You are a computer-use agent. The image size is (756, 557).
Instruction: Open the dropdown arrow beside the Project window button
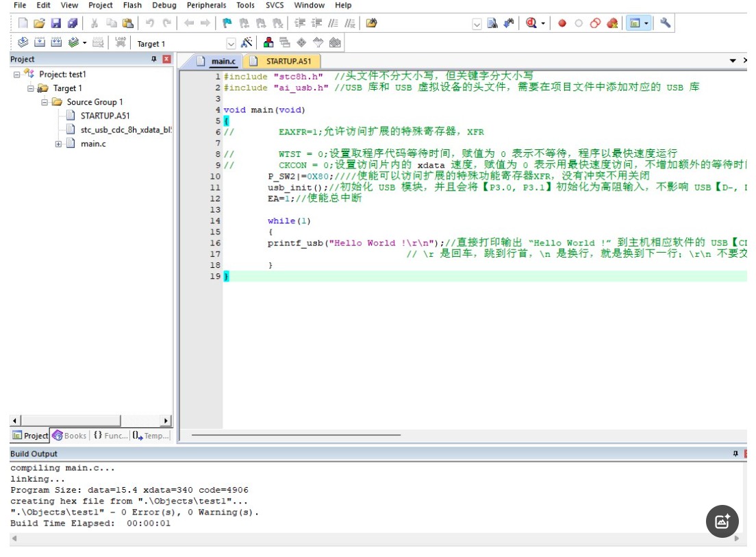click(x=646, y=23)
